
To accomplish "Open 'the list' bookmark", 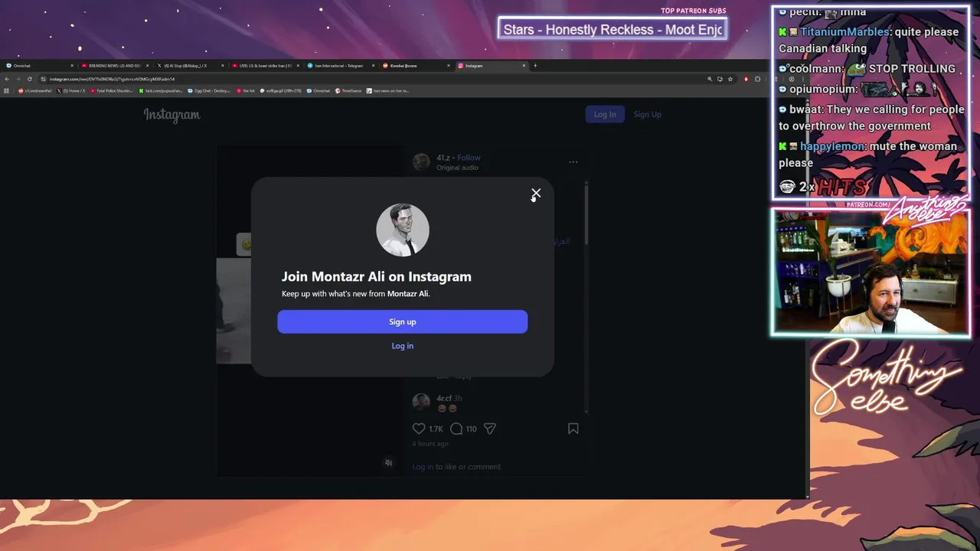I will [246, 90].
